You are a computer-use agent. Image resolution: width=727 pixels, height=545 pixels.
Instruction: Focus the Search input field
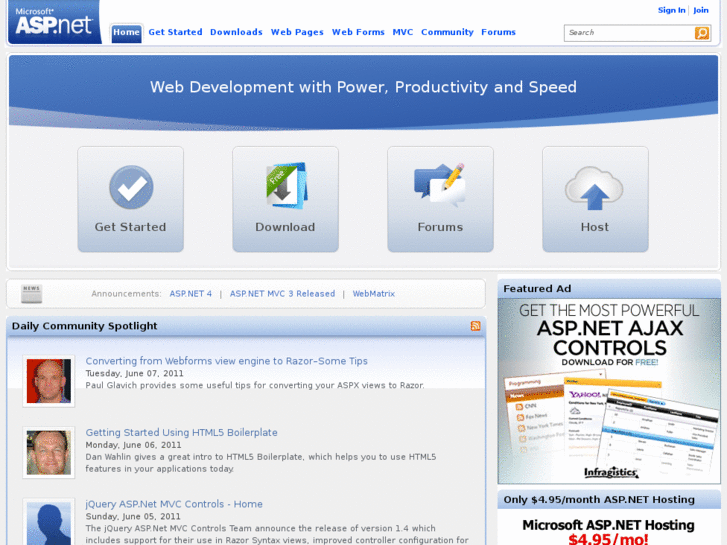coord(629,33)
